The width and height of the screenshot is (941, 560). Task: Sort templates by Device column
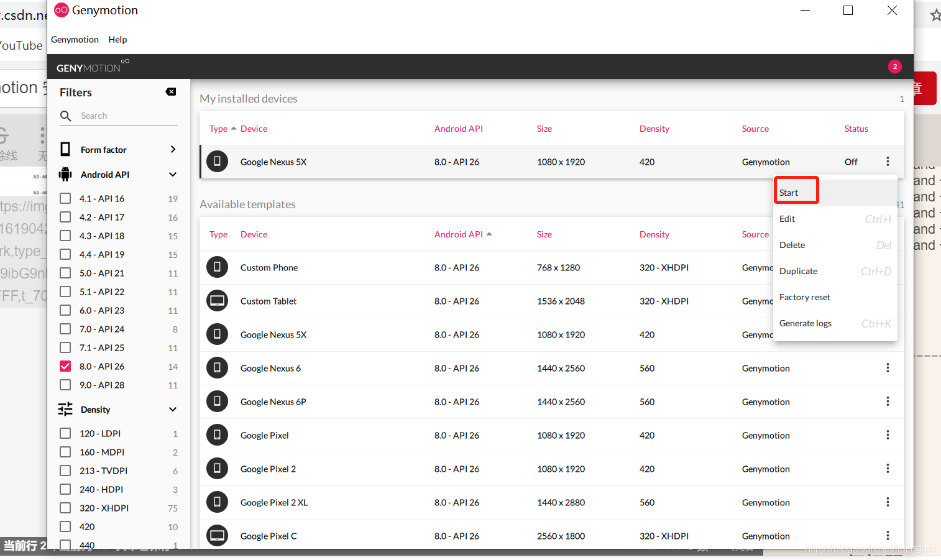pyautogui.click(x=254, y=234)
